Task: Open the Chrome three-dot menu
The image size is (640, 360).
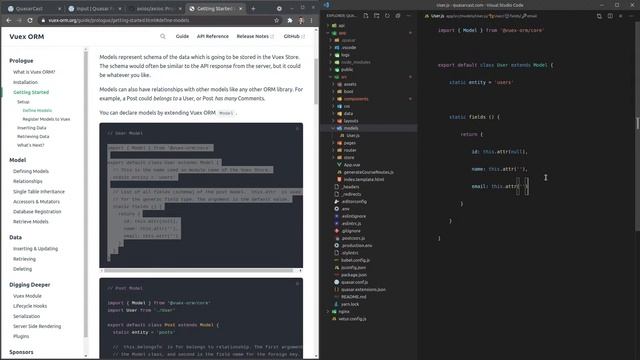Action: [311, 20]
